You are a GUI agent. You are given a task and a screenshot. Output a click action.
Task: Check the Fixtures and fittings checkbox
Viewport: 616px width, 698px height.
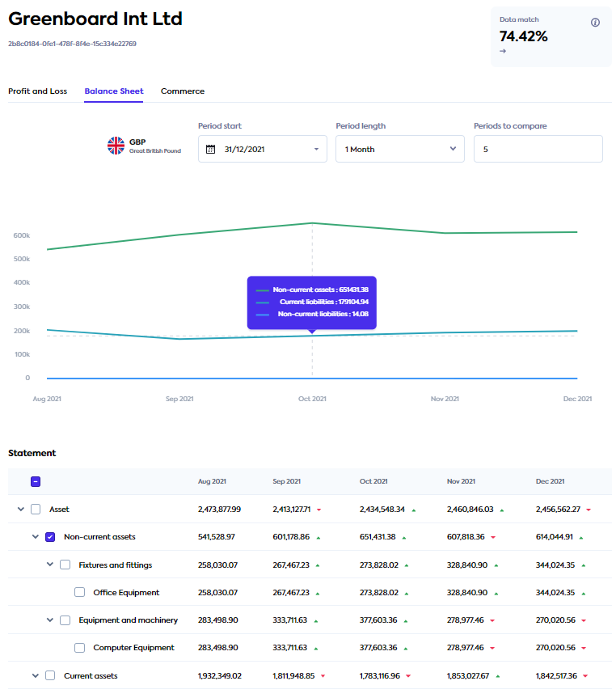click(65, 565)
